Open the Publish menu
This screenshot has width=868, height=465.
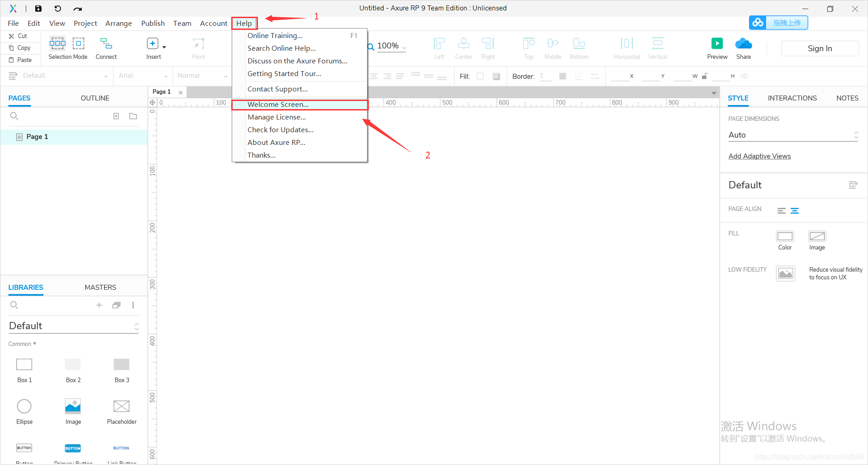[x=153, y=24]
